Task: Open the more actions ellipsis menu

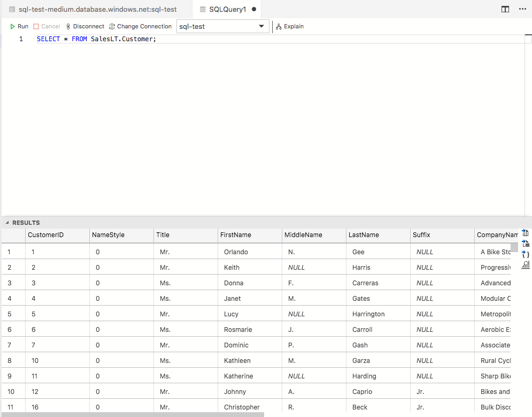Action: [522, 9]
